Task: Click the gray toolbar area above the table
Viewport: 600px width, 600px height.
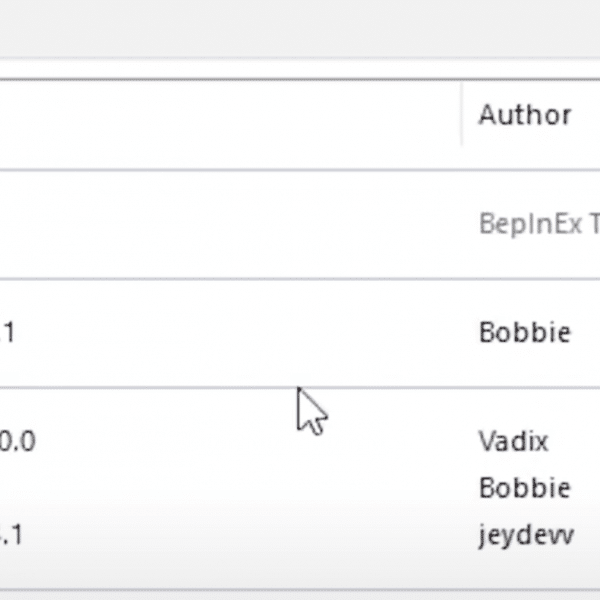Action: [x=300, y=28]
